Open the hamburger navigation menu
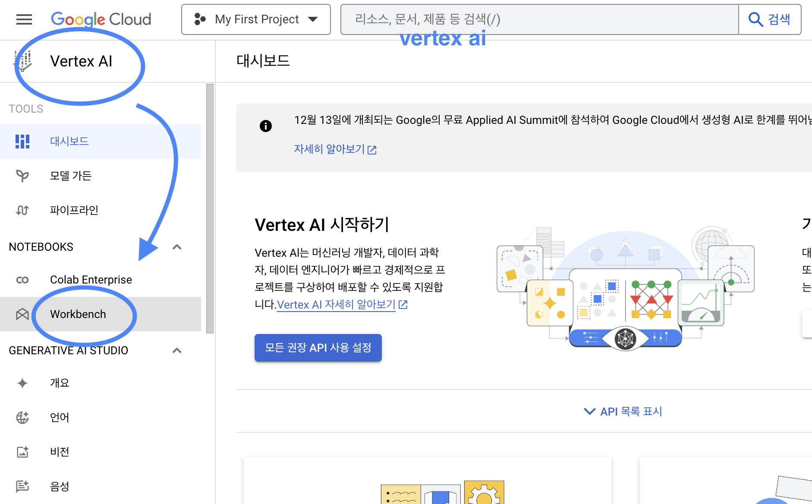812x504 pixels. pos(24,19)
